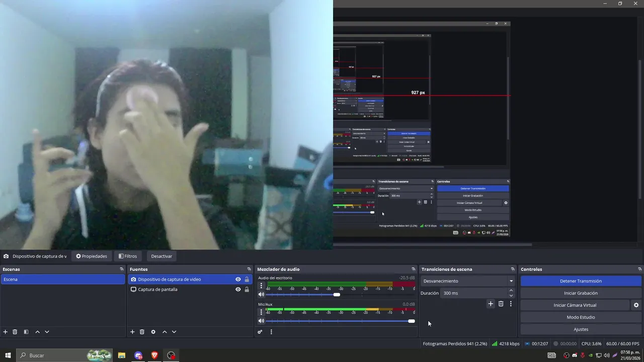The height and width of the screenshot is (362, 644).
Task: Toggle Modo Estudio
Action: tap(581, 317)
